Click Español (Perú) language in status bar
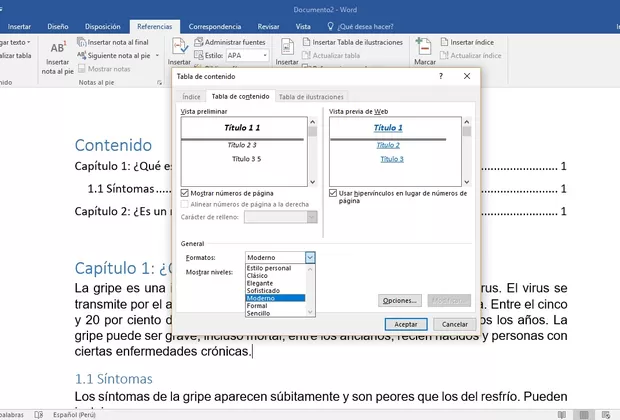This screenshot has width=620, height=420. click(74, 415)
